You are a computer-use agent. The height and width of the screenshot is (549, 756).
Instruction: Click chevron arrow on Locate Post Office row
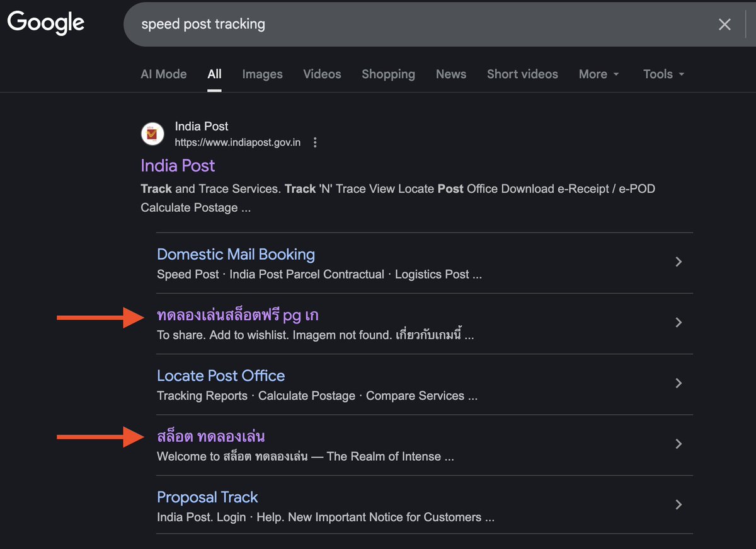(x=679, y=383)
